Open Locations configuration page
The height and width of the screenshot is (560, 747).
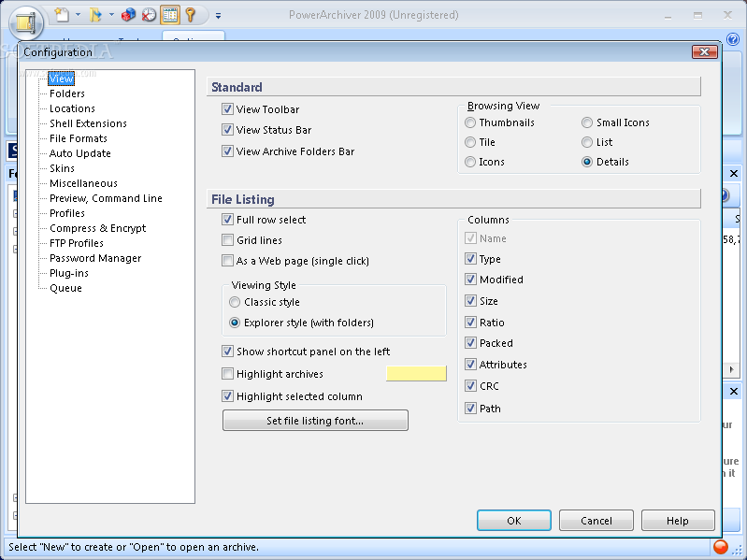[72, 108]
